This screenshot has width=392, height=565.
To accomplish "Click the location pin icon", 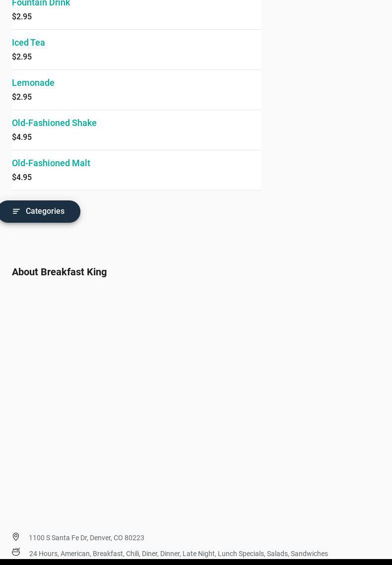I will click(16, 537).
